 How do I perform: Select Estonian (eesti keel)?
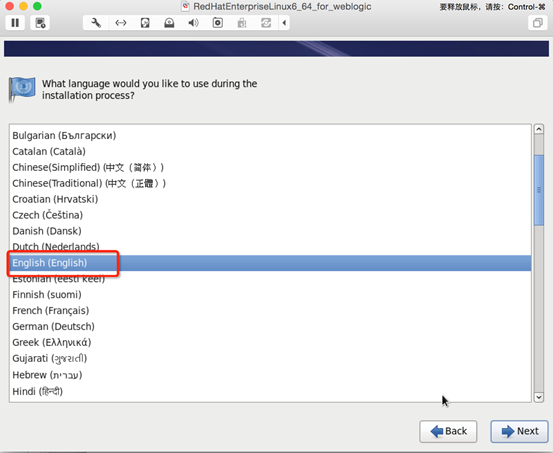point(270,279)
